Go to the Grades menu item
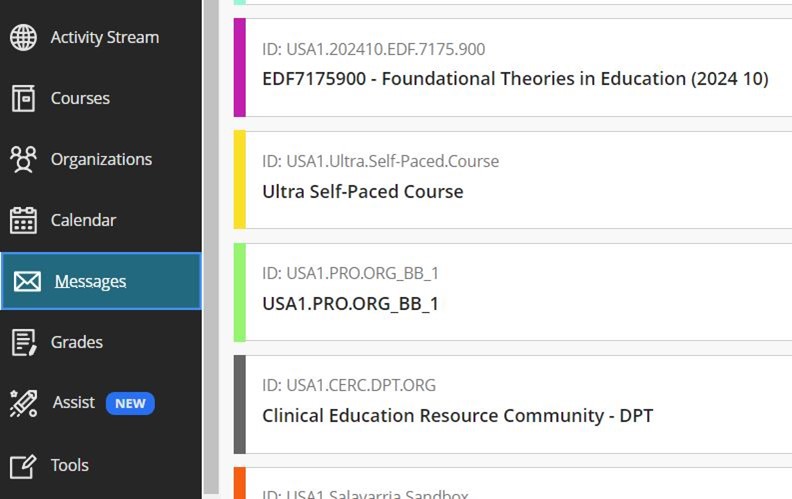Image resolution: width=792 pixels, height=499 pixels. coord(77,342)
